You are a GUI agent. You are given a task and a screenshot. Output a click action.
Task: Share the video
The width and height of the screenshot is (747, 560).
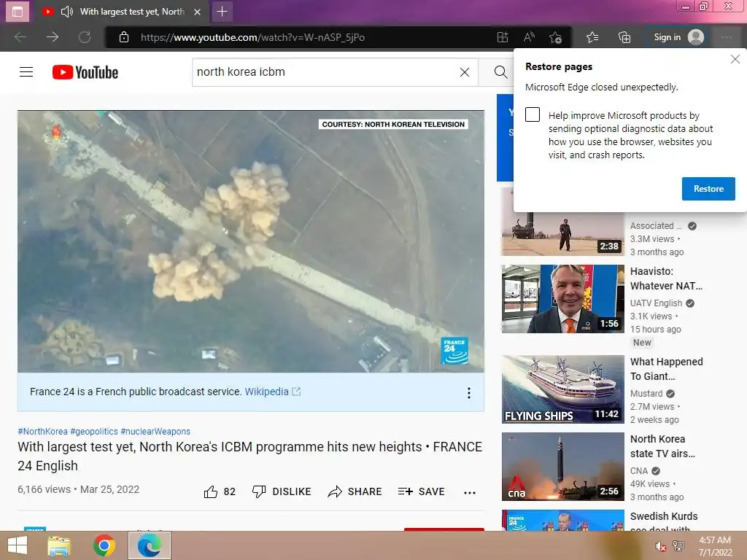point(355,491)
